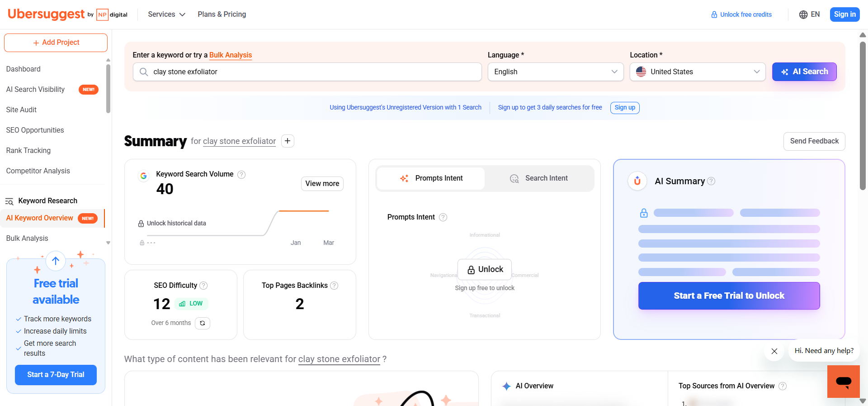This screenshot has width=868, height=406.
Task: Click the Unlock free credits link
Action: click(x=741, y=14)
